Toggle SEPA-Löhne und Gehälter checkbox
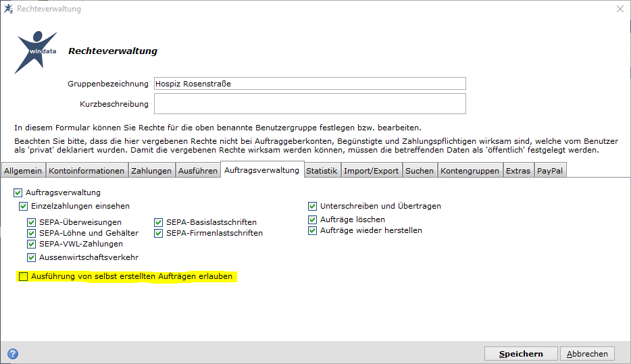Viewport: 631px width, 364px height. [x=31, y=233]
